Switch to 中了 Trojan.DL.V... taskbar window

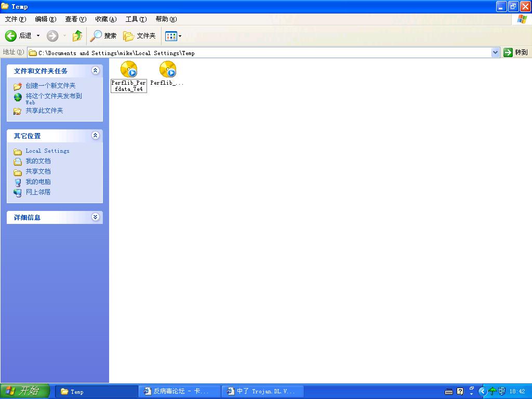pos(262,392)
